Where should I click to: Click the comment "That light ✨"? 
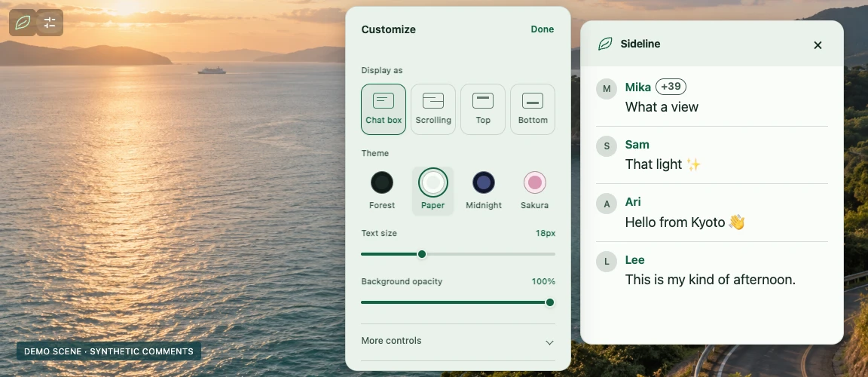(663, 164)
